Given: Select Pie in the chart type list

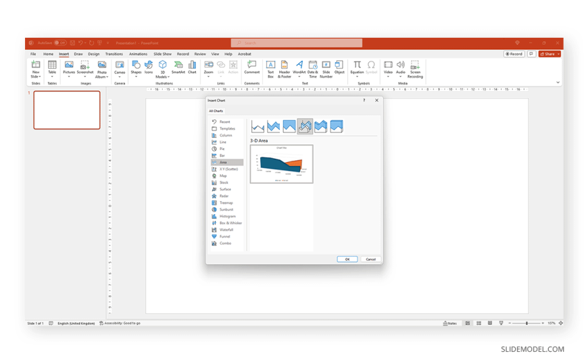Looking at the screenshot, I should [222, 149].
